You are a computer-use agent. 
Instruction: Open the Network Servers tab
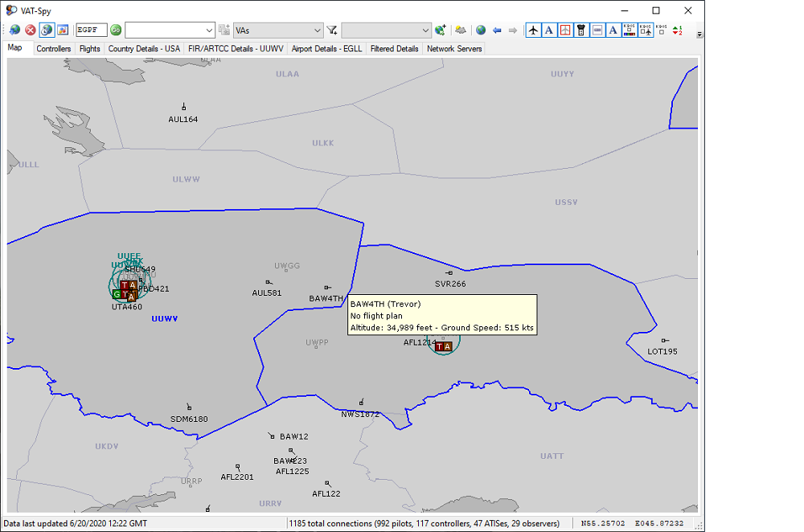point(454,49)
